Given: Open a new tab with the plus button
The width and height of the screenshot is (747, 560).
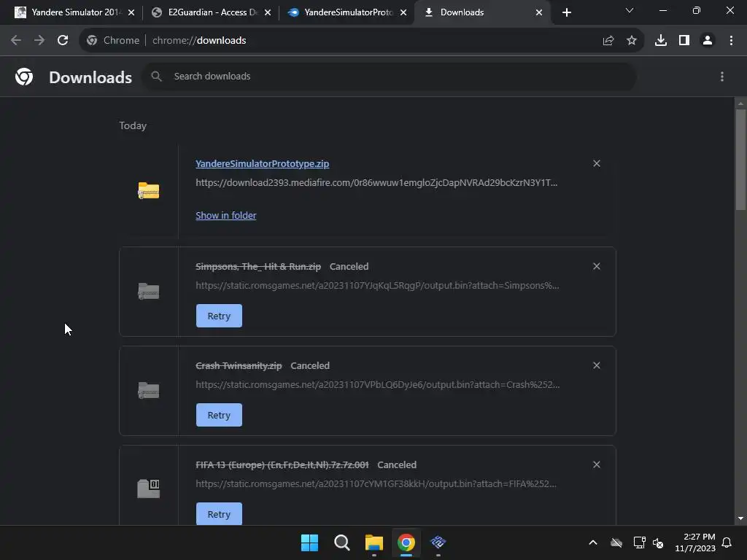Looking at the screenshot, I should pyautogui.click(x=566, y=12).
